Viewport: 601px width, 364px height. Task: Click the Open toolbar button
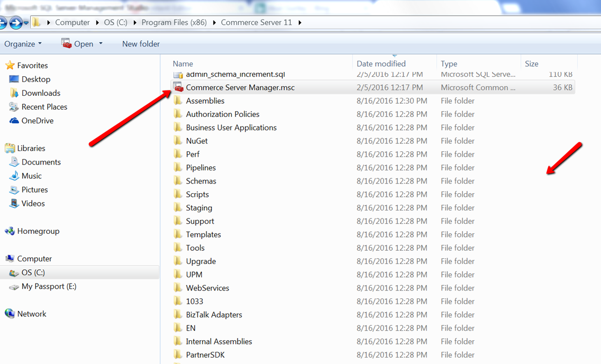tap(77, 44)
